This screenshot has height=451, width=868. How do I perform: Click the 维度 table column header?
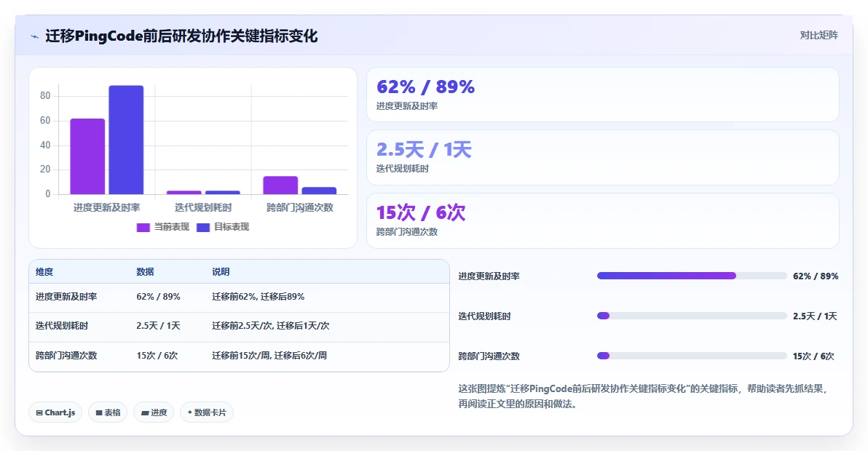pos(44,272)
